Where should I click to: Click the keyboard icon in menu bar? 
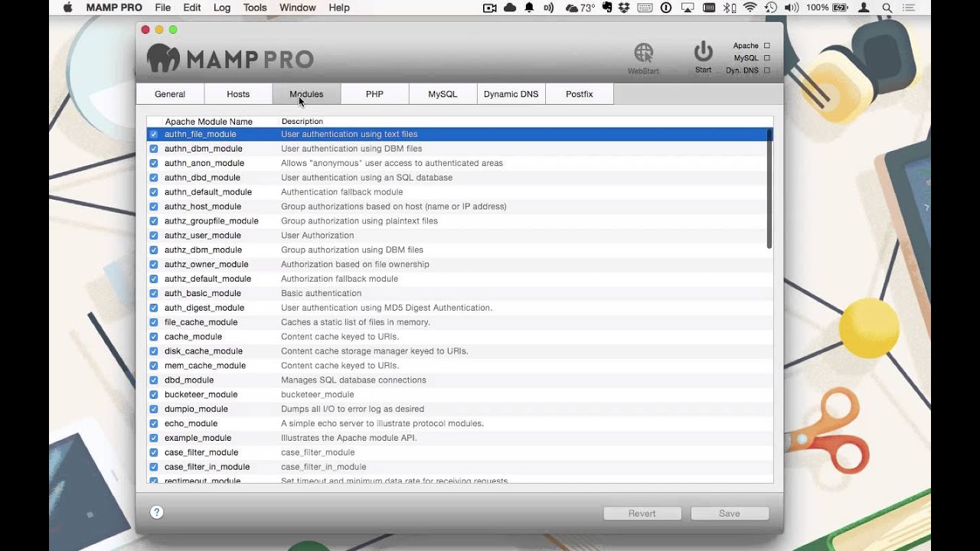645,8
